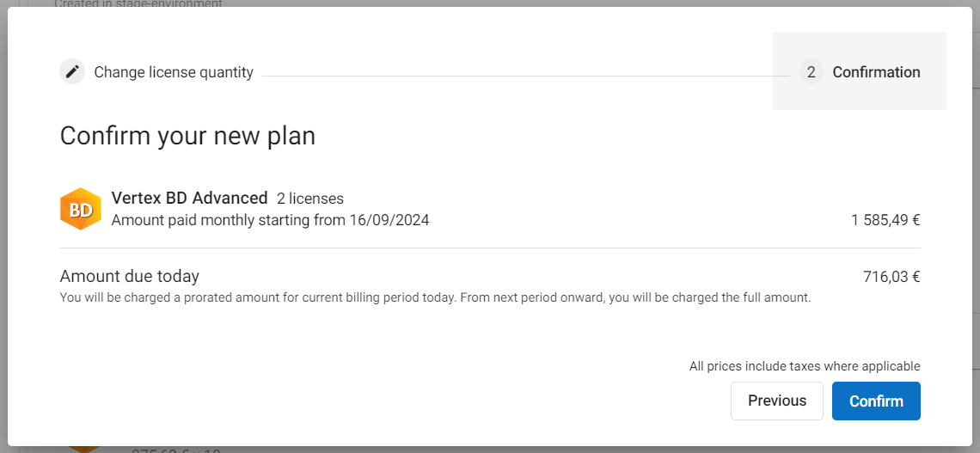Click the orange BD product hexagon icon

click(80, 210)
